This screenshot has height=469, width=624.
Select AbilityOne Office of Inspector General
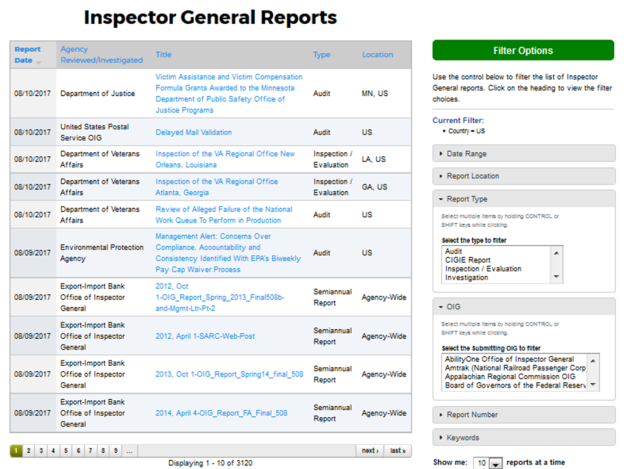pyautogui.click(x=509, y=359)
